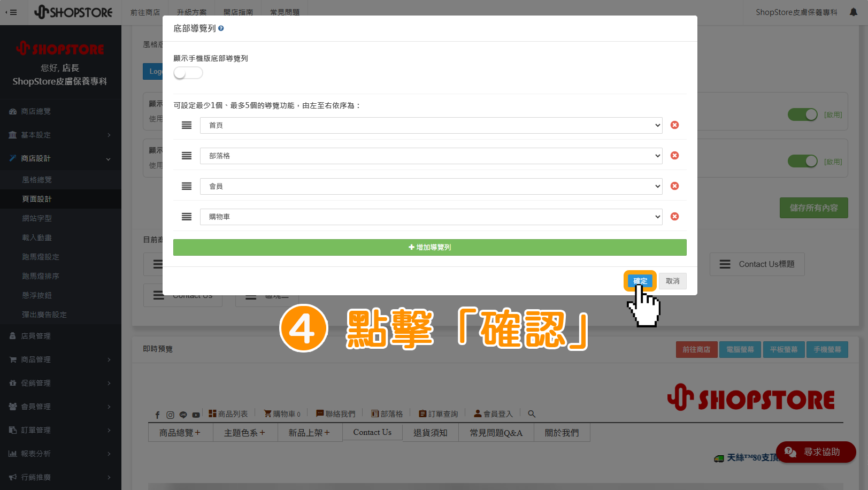Switch preview to 電腦螢幕
This screenshot has height=490, width=868.
pos(740,349)
